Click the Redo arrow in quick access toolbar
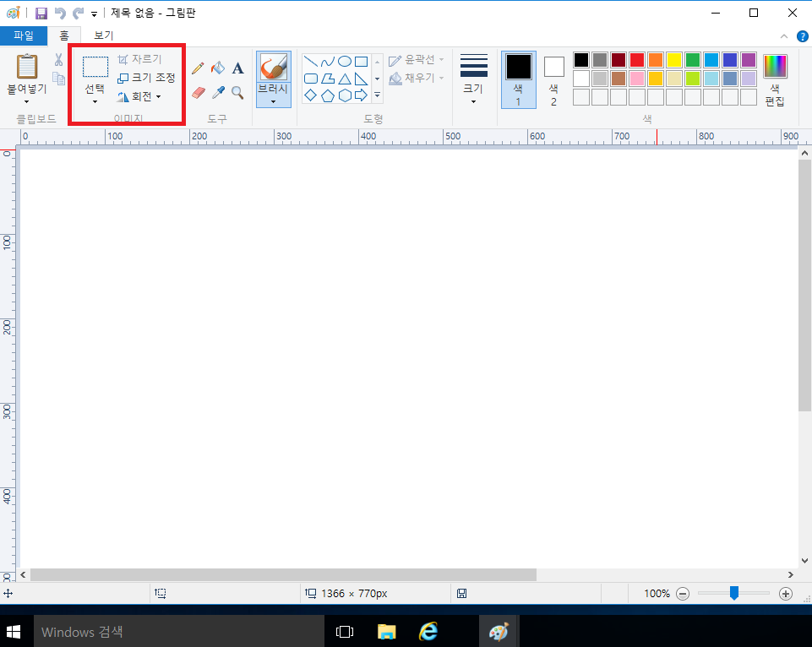The image size is (812, 647). (78, 13)
